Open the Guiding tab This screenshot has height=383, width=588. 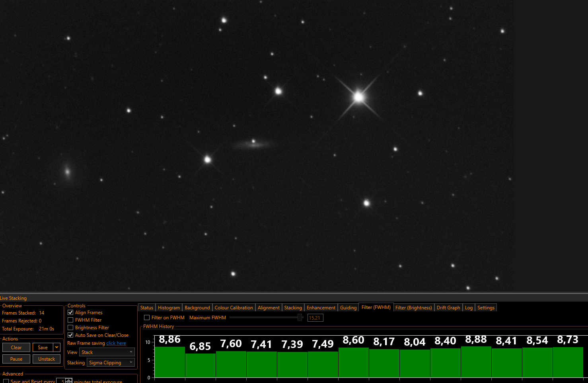pos(348,308)
